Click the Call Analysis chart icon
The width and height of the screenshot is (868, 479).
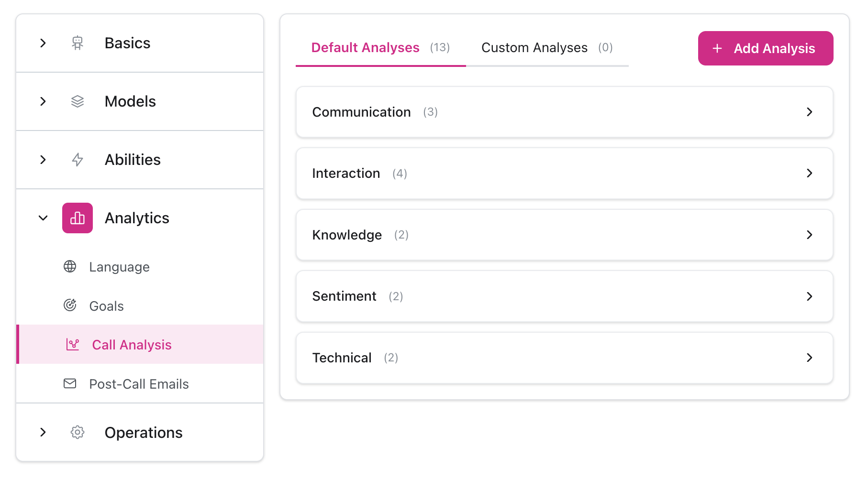click(x=73, y=344)
